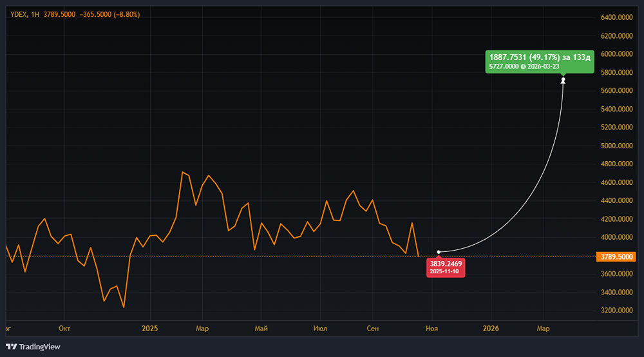Click the 1H interval label in legend

pos(35,14)
